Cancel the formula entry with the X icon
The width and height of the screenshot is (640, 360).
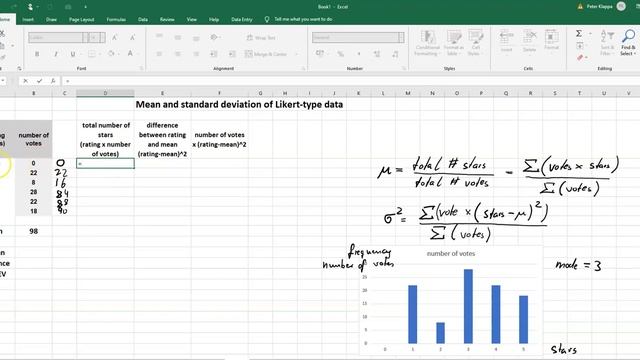tap(26, 81)
